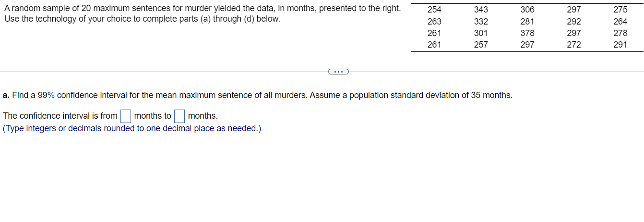Select data value 264 in the table
This screenshot has height=222, width=644.
620,22
